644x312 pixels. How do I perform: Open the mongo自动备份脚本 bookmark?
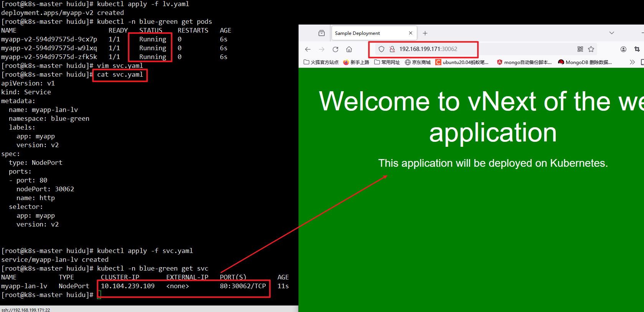[524, 62]
